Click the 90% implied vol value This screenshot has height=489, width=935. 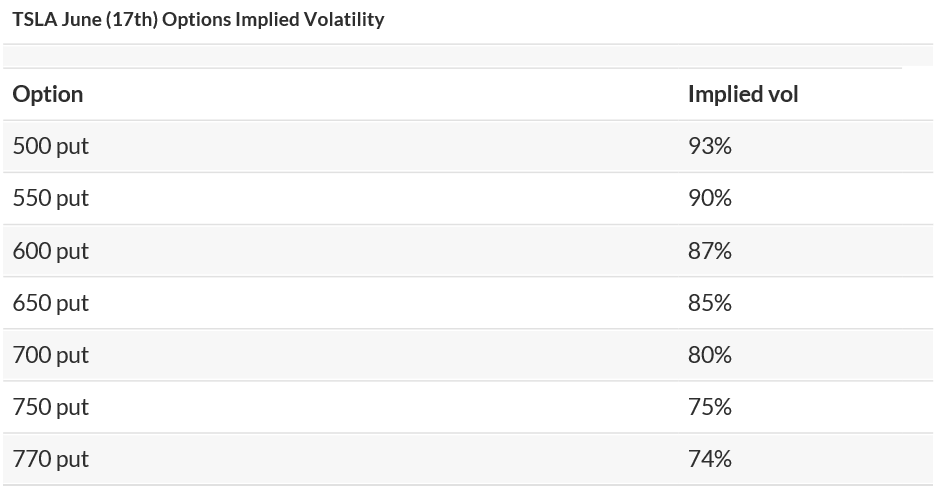pyautogui.click(x=710, y=198)
